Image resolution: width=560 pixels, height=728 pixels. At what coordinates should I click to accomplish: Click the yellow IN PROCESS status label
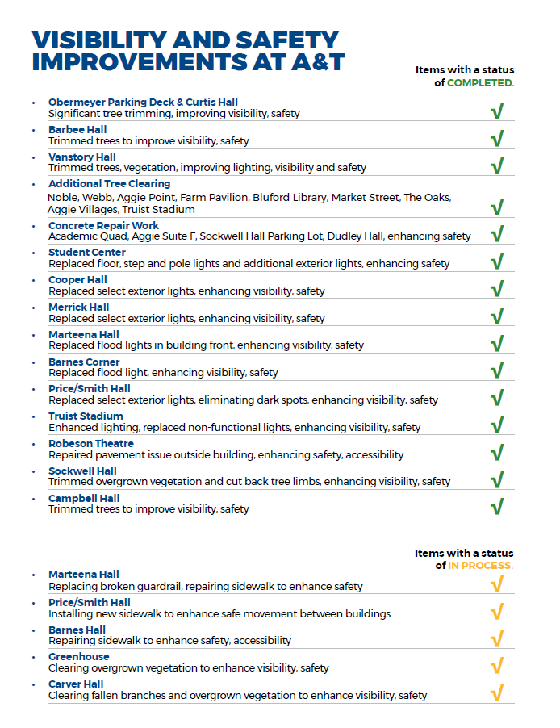481,566
